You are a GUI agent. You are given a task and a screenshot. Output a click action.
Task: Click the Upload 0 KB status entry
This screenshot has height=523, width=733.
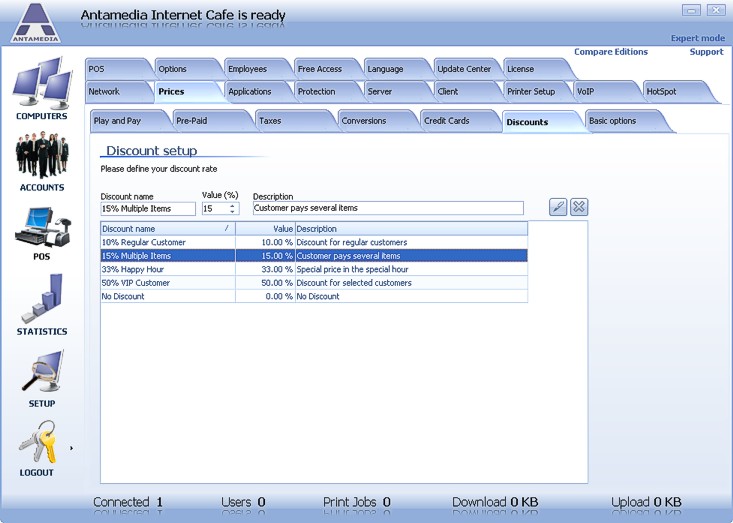click(x=646, y=502)
